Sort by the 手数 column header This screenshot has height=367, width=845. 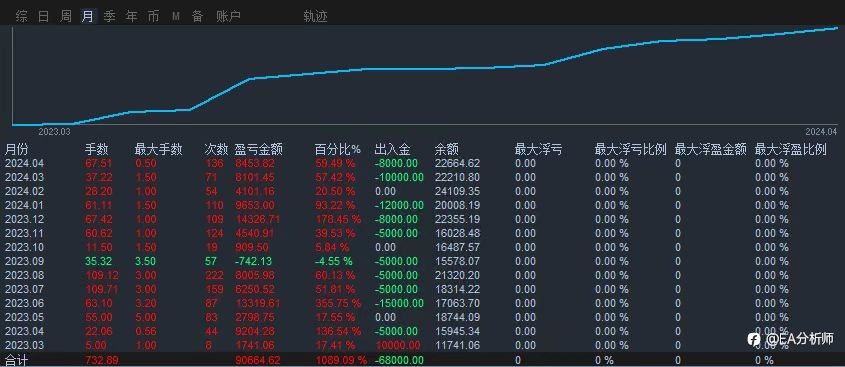tap(96, 149)
